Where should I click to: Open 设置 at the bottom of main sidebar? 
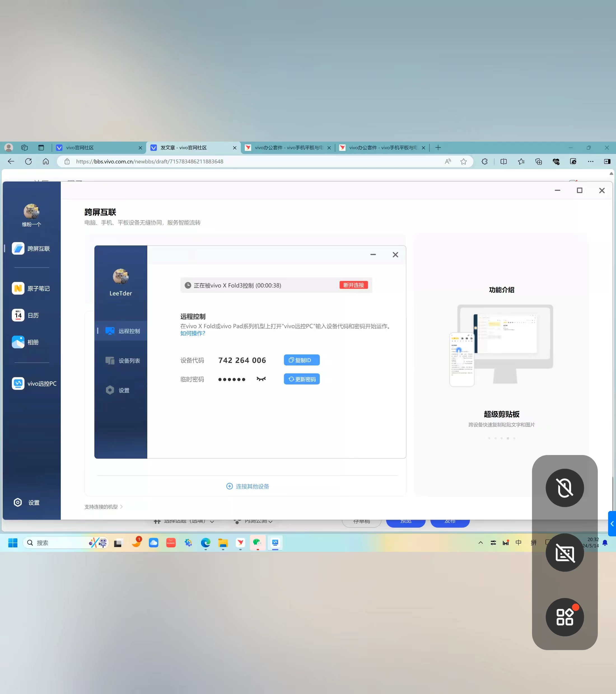click(27, 503)
